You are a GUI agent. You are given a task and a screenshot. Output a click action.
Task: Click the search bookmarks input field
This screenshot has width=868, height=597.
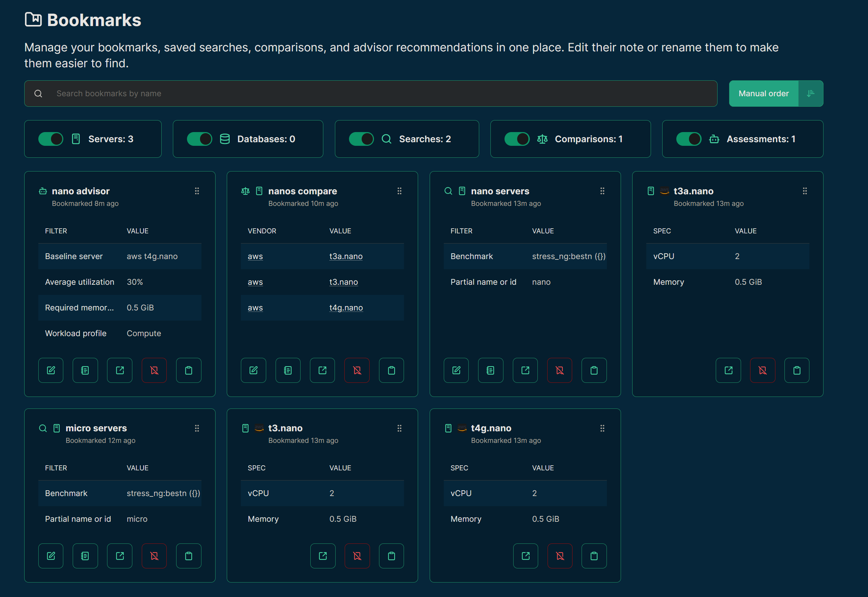pyautogui.click(x=371, y=93)
